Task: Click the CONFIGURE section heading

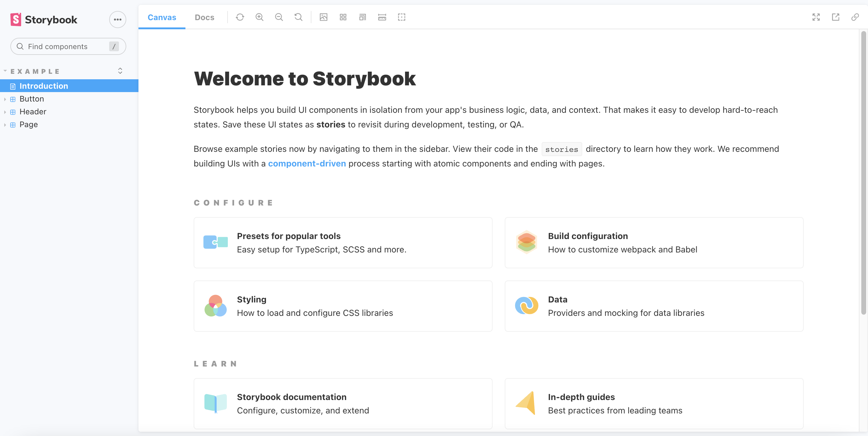Action: point(233,202)
